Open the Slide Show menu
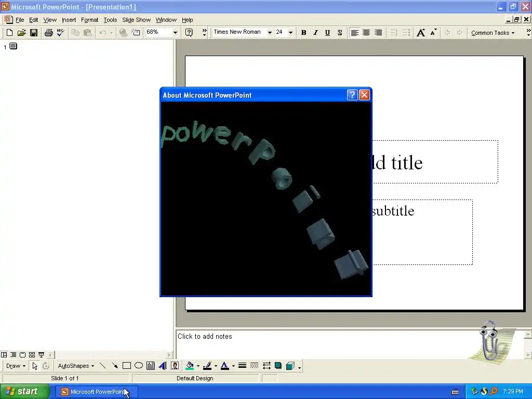 click(x=137, y=20)
